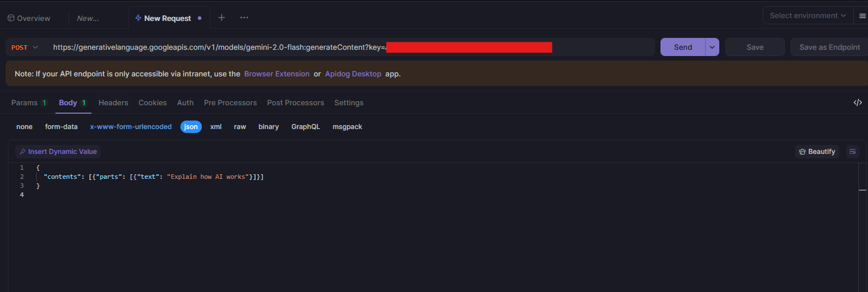Open the Apidog Desktop link
The height and width of the screenshot is (292, 868).
click(x=353, y=74)
